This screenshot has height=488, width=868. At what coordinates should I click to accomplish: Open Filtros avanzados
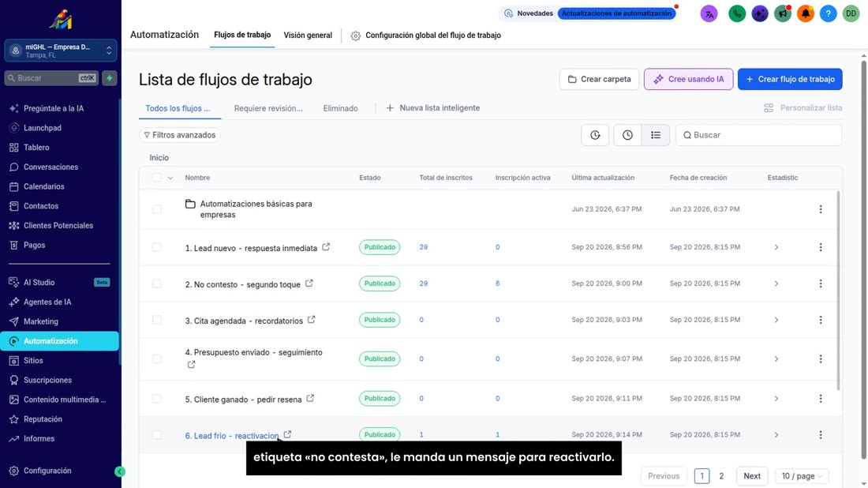[x=179, y=135]
